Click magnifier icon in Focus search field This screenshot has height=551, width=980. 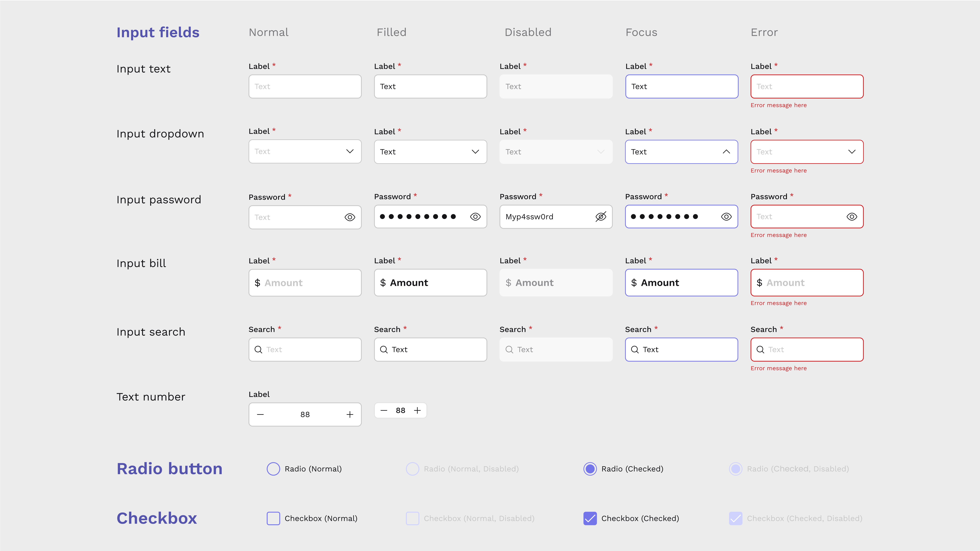(635, 350)
